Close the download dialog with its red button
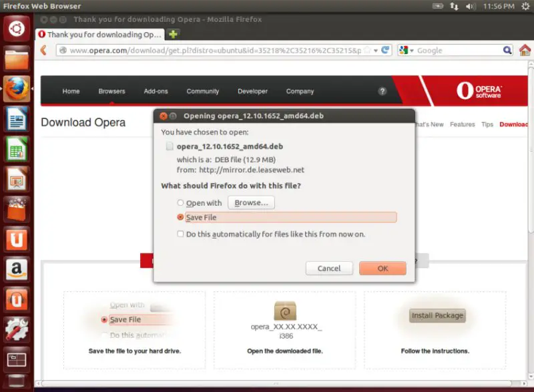 tap(164, 116)
